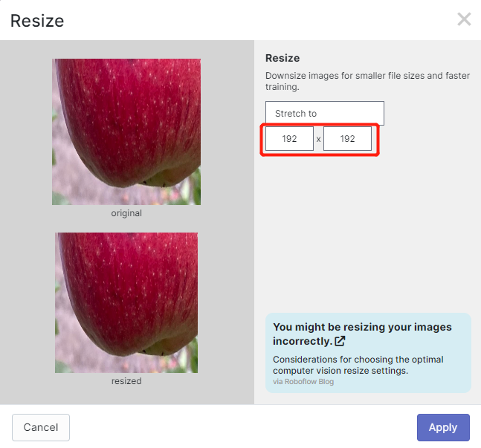The image size is (481, 448).
Task: Select the height input showing 192
Action: (347, 139)
